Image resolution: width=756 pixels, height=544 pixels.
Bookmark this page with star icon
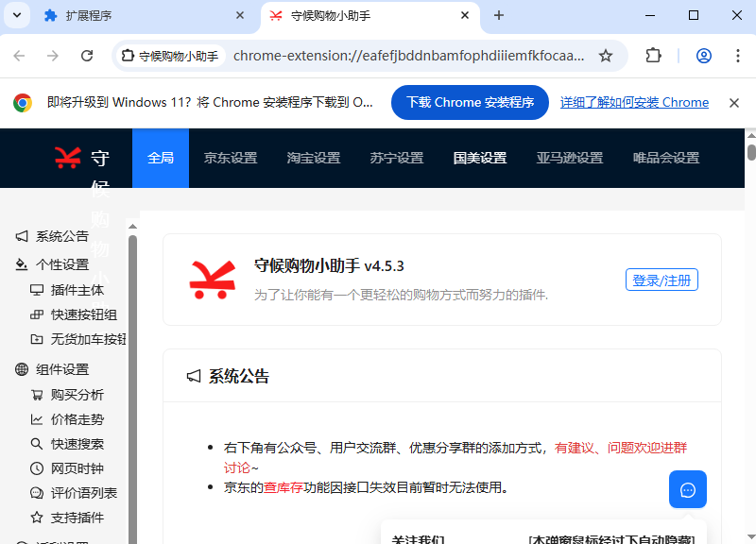(x=606, y=56)
